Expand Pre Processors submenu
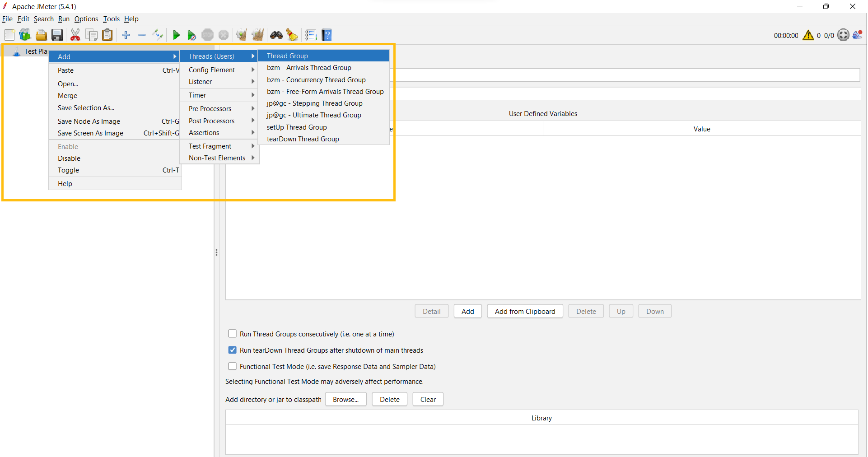The width and height of the screenshot is (868, 457). tap(219, 109)
